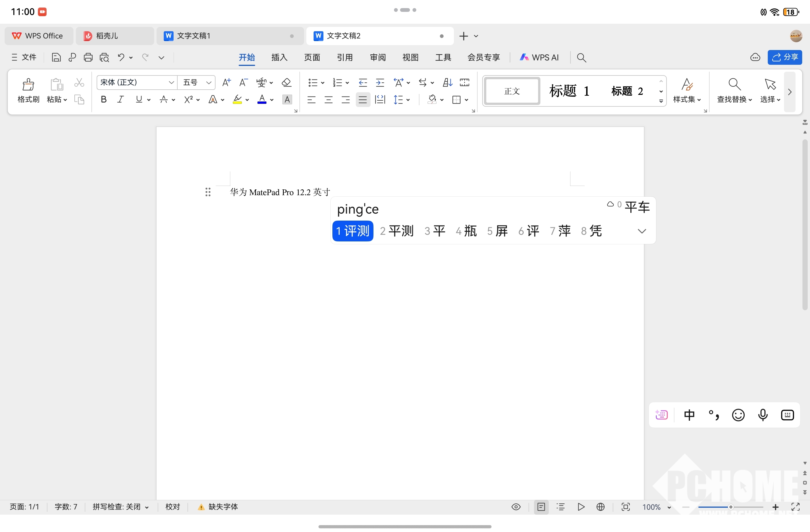
Task: Click the blue 分享 share button
Action: point(785,58)
